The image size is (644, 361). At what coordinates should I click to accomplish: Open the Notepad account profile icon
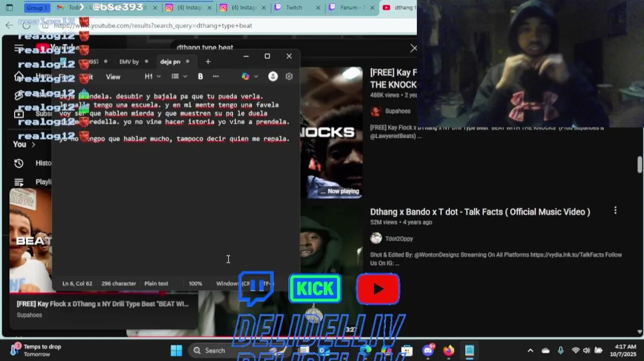click(x=273, y=76)
